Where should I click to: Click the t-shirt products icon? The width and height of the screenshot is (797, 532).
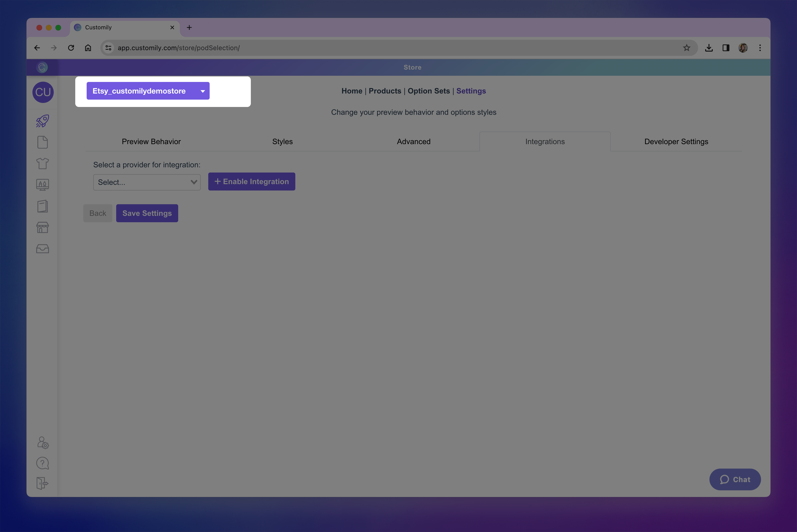pyautogui.click(x=42, y=164)
